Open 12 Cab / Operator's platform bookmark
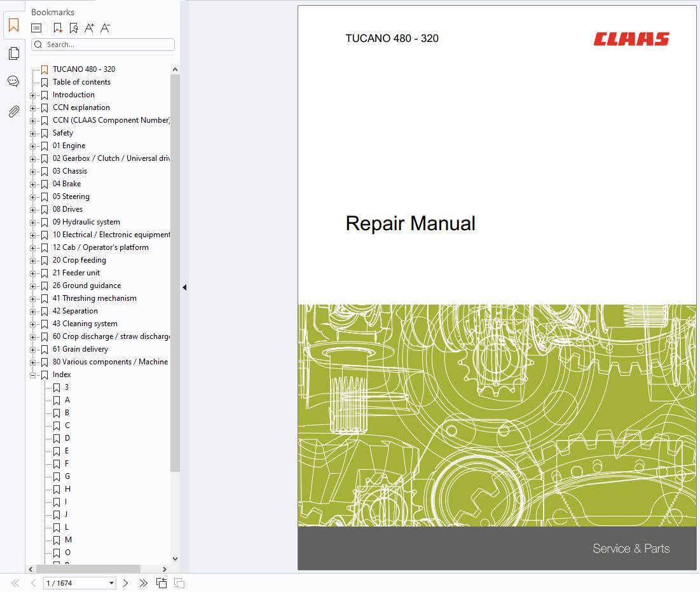This screenshot has height=592, width=700. click(x=100, y=247)
